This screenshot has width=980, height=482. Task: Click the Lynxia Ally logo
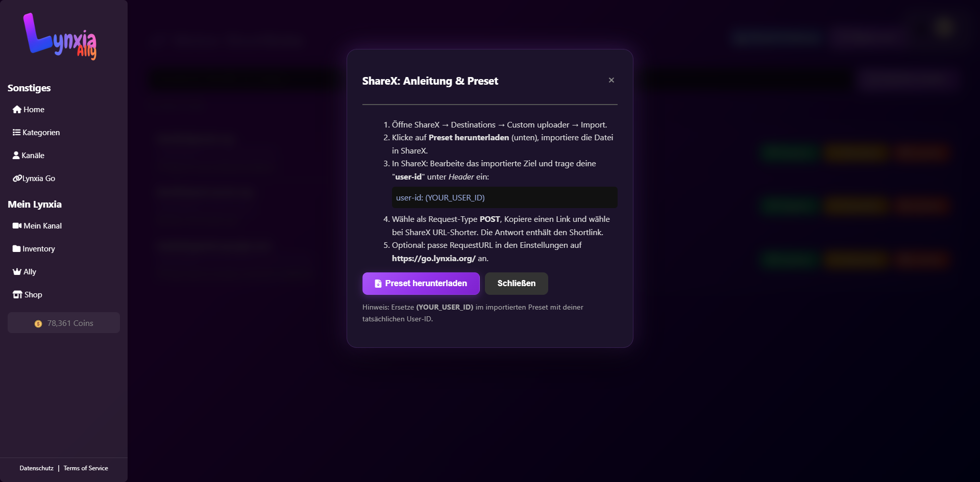[x=60, y=37]
